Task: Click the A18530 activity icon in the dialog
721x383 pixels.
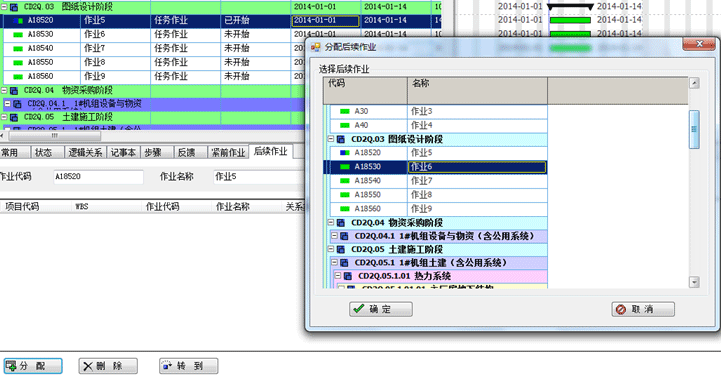Action: tap(344, 167)
